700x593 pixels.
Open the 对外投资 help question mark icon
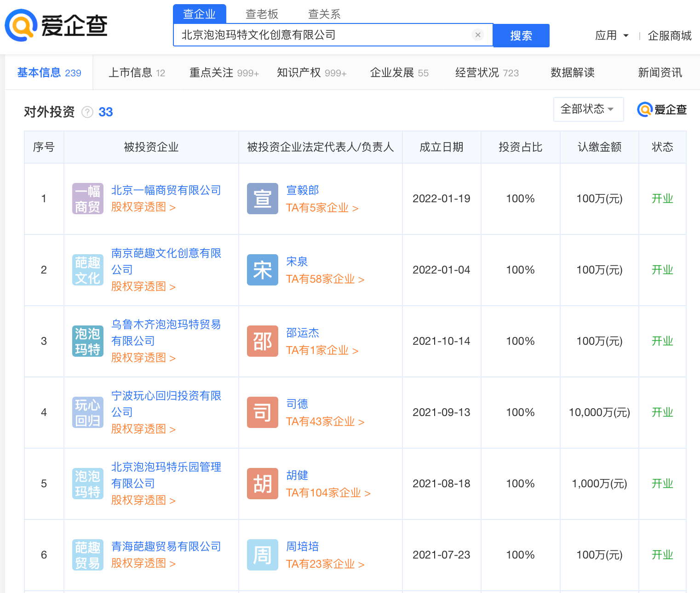click(87, 112)
